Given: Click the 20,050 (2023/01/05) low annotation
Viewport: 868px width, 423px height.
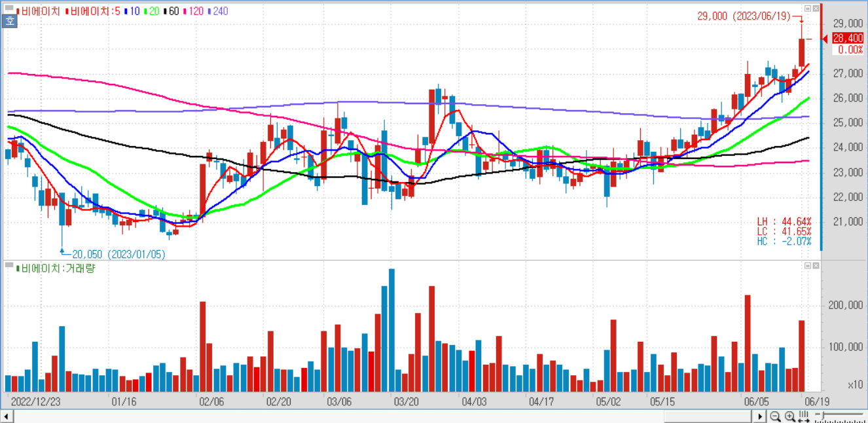Looking at the screenshot, I should coord(119,254).
